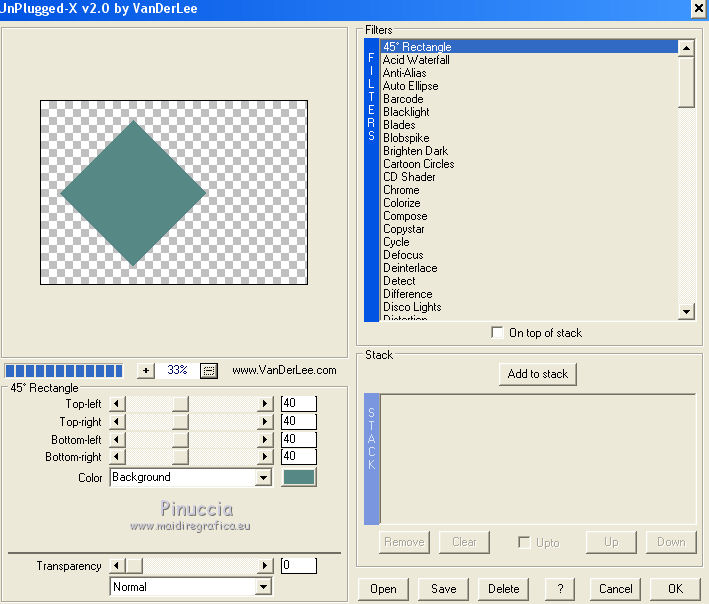Image resolution: width=709 pixels, height=604 pixels.
Task: Click the Save button
Action: click(x=443, y=589)
